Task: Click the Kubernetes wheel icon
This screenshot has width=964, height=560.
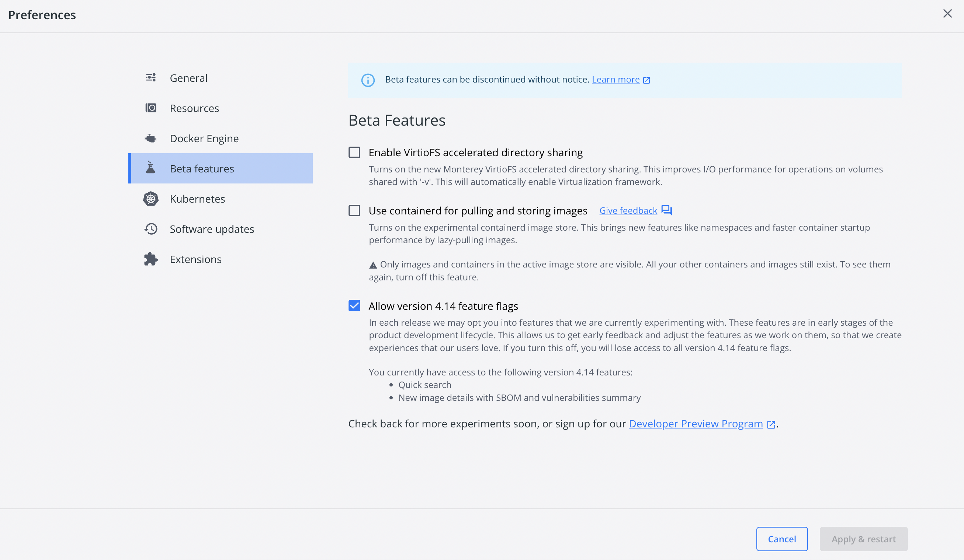Action: (x=151, y=198)
